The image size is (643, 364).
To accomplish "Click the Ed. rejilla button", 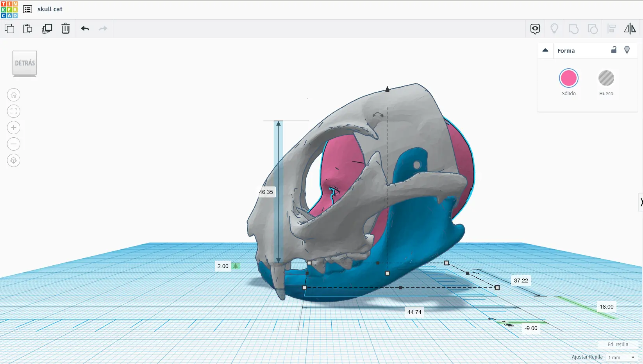I will pos(618,344).
